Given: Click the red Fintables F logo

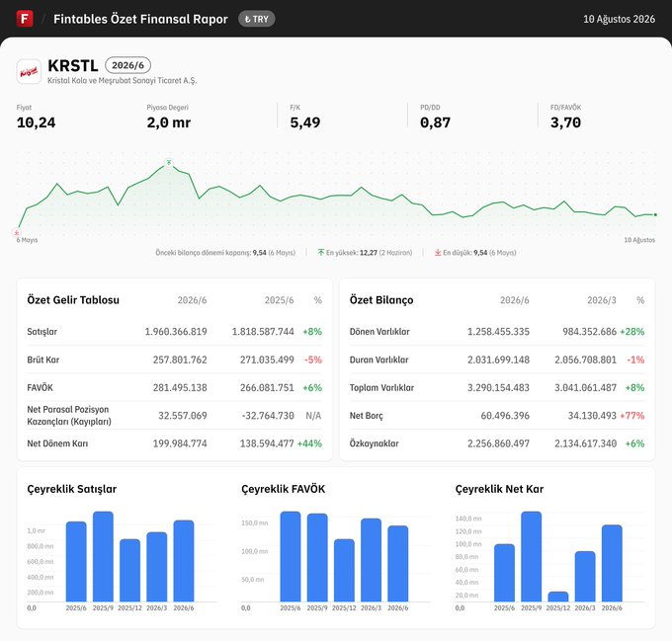Looking at the screenshot, I should [x=25, y=19].
